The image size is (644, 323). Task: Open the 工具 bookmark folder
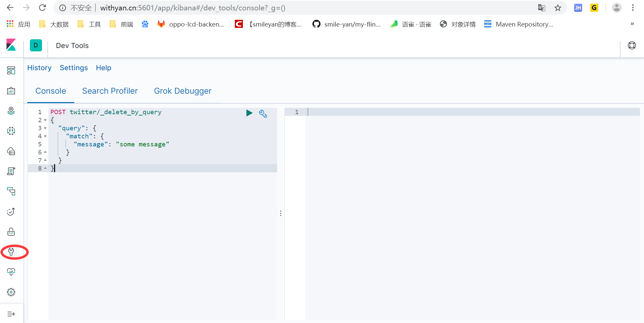click(x=89, y=24)
